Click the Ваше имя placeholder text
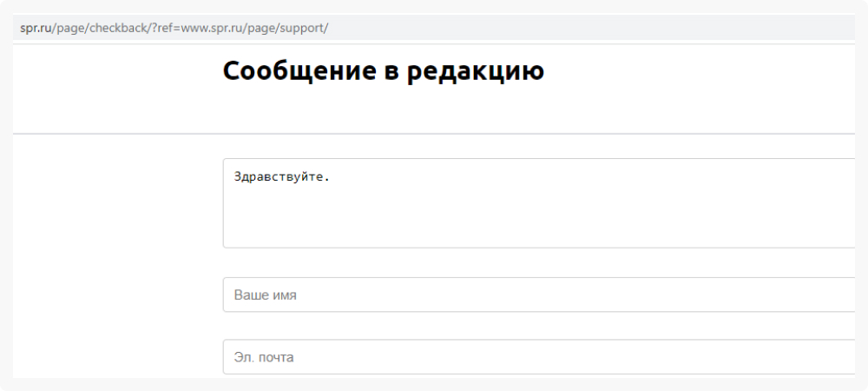 click(x=265, y=295)
